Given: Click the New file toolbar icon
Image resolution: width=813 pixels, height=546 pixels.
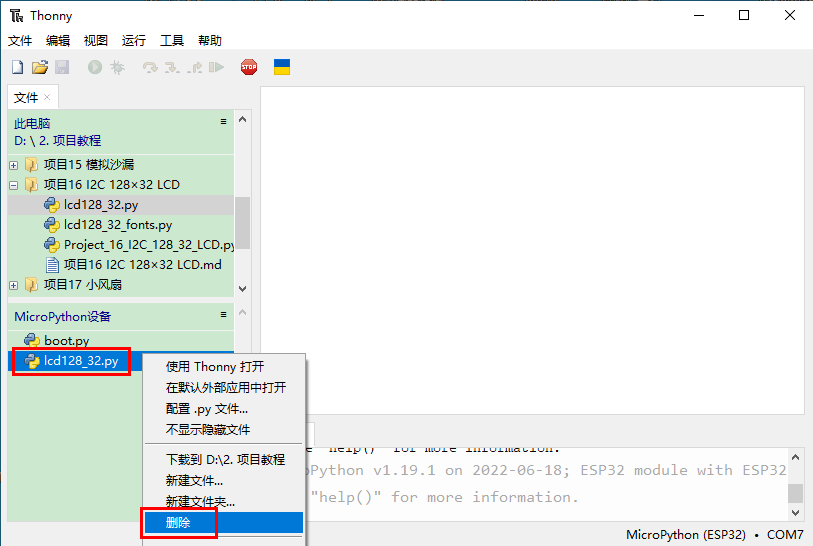Looking at the screenshot, I should click(x=17, y=67).
